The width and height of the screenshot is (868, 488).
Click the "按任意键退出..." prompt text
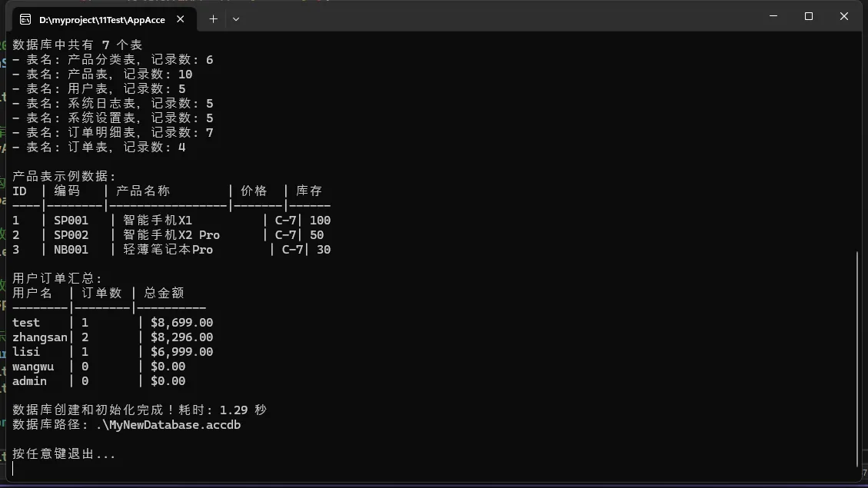(x=64, y=454)
